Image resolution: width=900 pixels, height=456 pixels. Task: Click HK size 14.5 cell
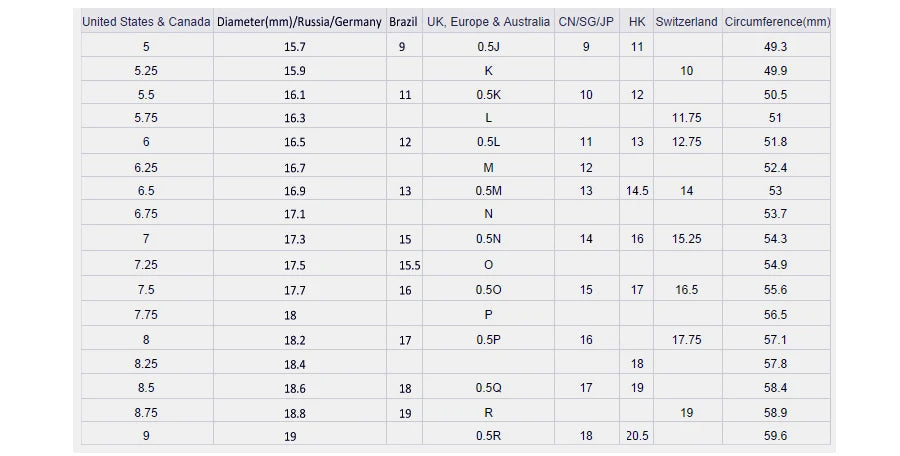click(x=637, y=191)
